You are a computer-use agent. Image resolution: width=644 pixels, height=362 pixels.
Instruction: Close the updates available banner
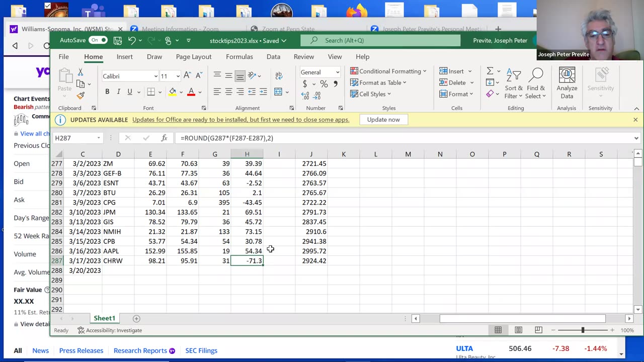[x=635, y=120]
